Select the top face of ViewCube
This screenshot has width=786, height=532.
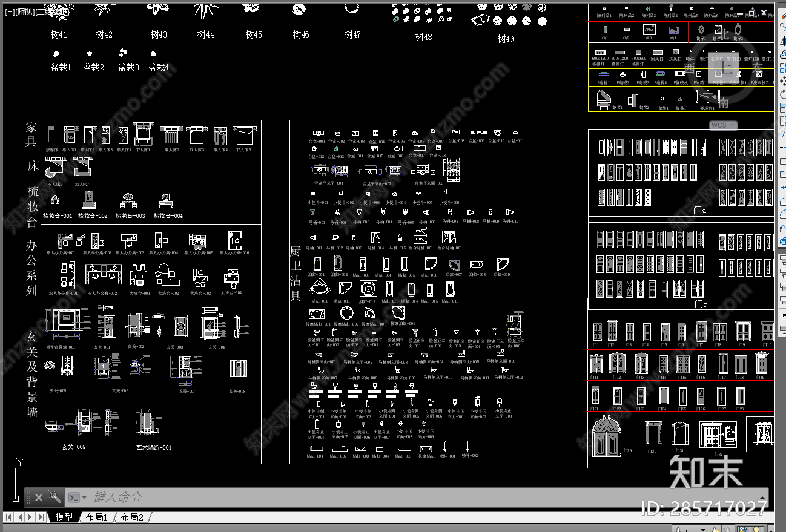[724, 67]
